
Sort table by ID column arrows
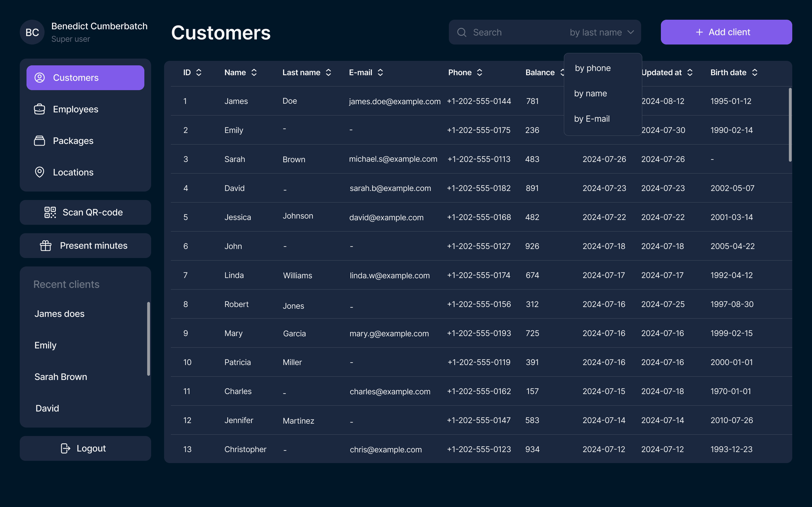coord(199,72)
